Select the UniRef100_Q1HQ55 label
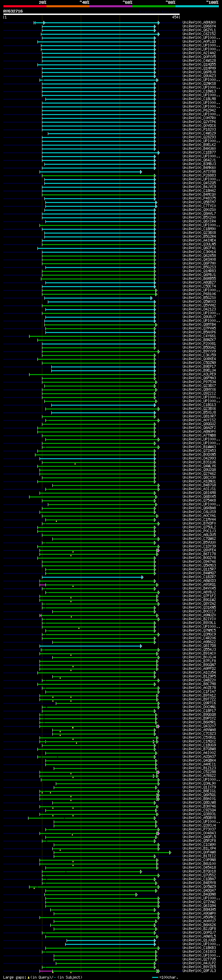222x980 pixels. [199, 65]
